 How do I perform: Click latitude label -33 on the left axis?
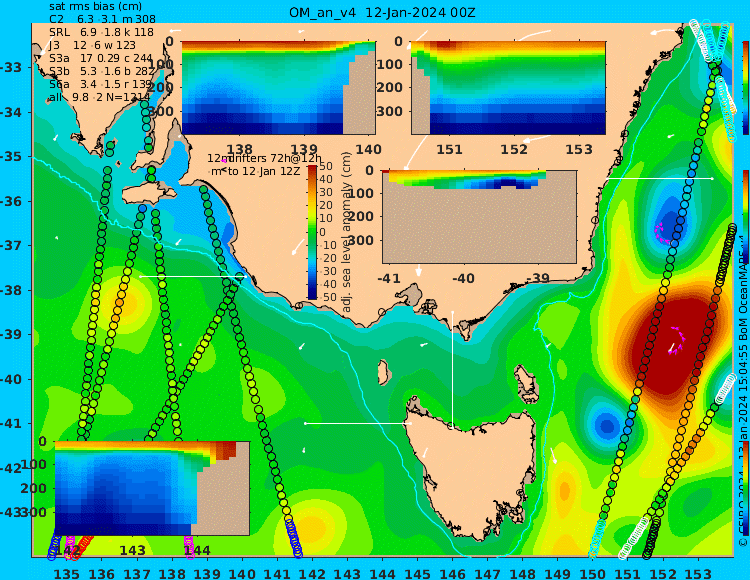pos(11,67)
